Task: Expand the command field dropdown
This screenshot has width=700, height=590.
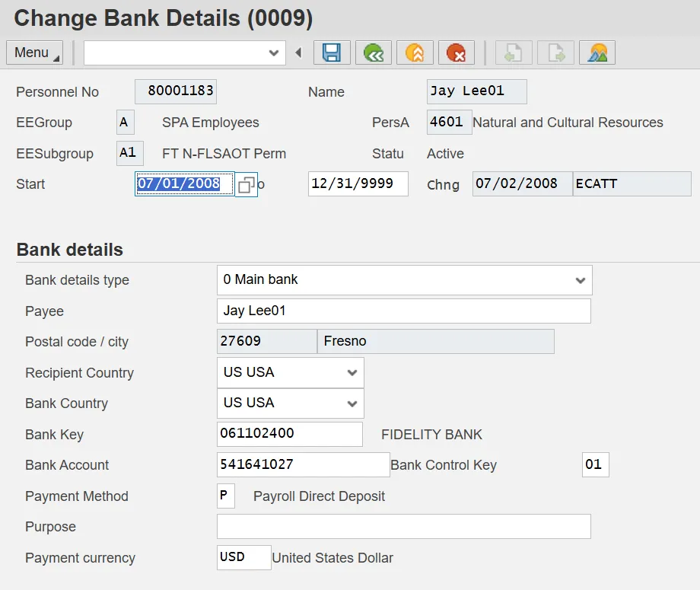Action: click(x=274, y=53)
